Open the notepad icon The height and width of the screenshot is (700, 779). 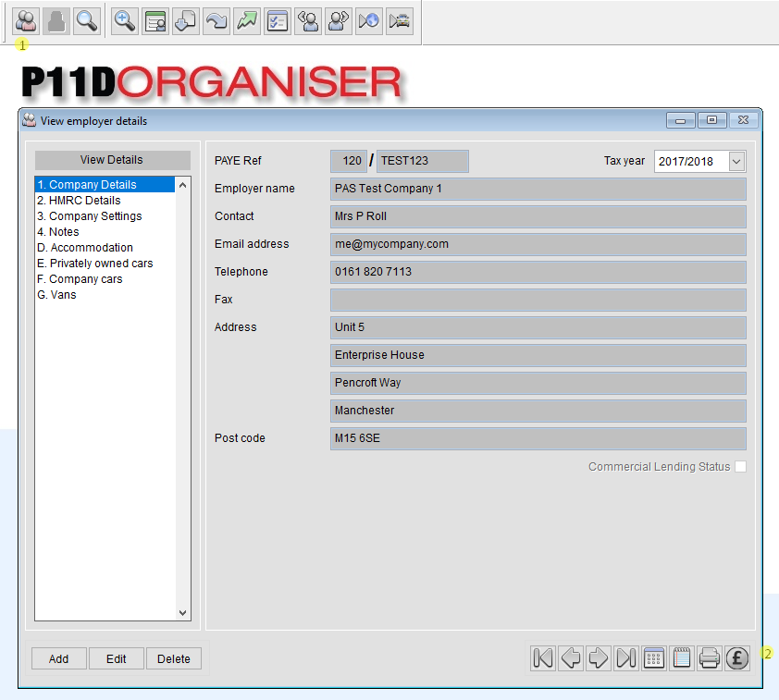(682, 658)
